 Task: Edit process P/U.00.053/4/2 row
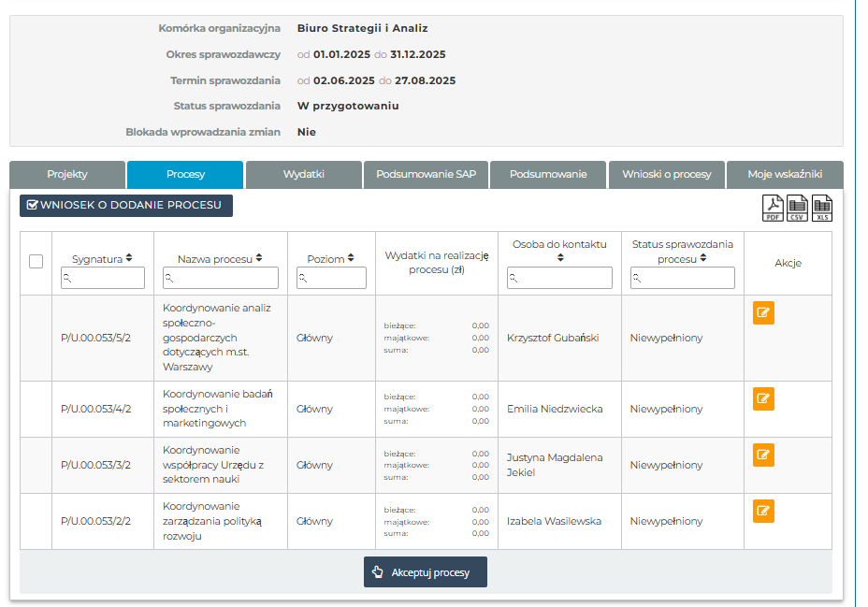tap(763, 399)
